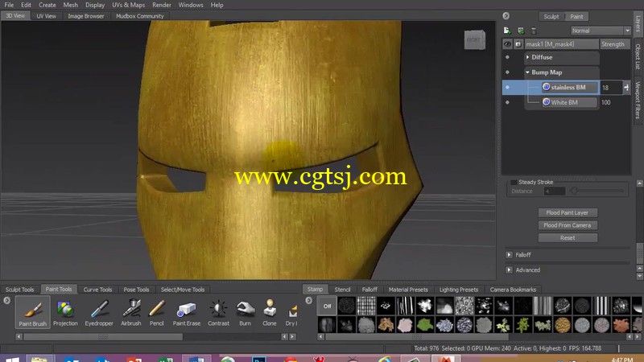Collapse the stamp tray arrow button
Image resolution: width=644 pixels, height=362 pixels.
(309, 300)
